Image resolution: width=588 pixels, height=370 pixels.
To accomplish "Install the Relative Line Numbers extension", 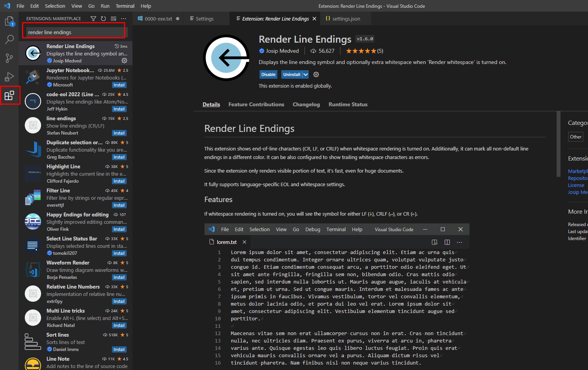I will (119, 301).
